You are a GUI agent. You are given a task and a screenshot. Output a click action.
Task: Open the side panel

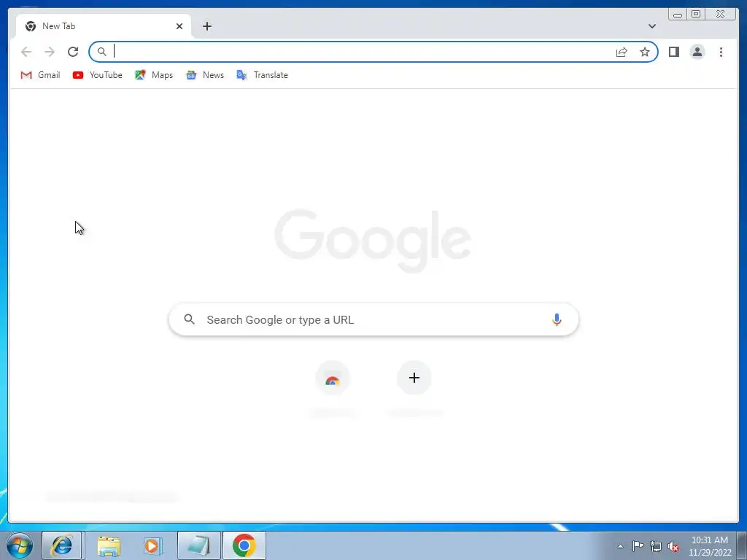click(x=673, y=52)
